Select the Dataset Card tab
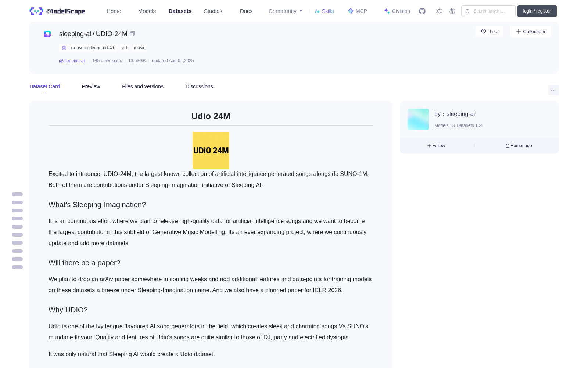This screenshot has width=588, height=368. (x=44, y=86)
